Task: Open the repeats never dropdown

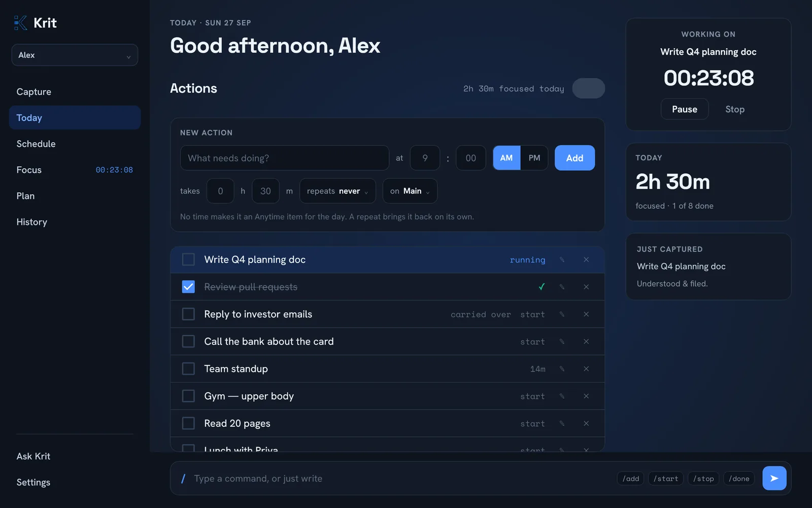Action: [x=337, y=191]
